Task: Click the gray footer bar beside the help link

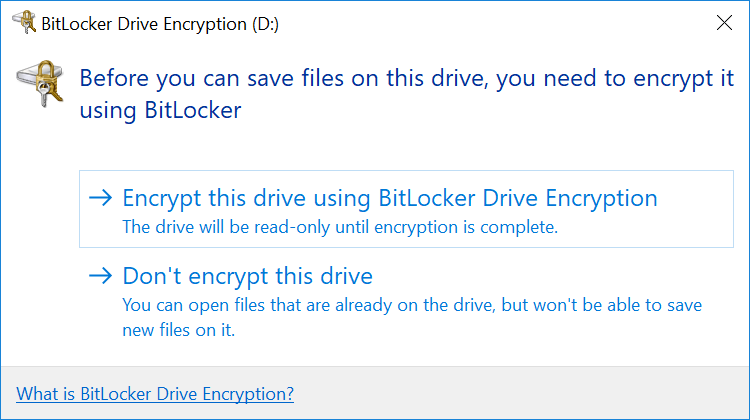Action: (x=521, y=393)
